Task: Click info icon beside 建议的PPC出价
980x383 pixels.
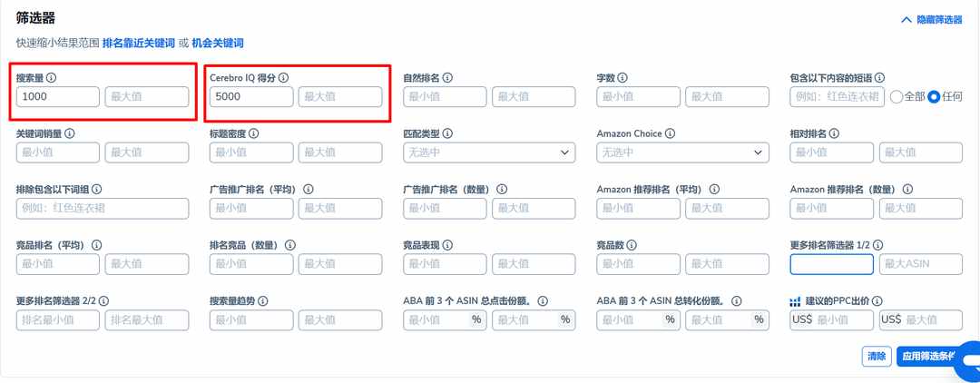Action: coord(877,301)
